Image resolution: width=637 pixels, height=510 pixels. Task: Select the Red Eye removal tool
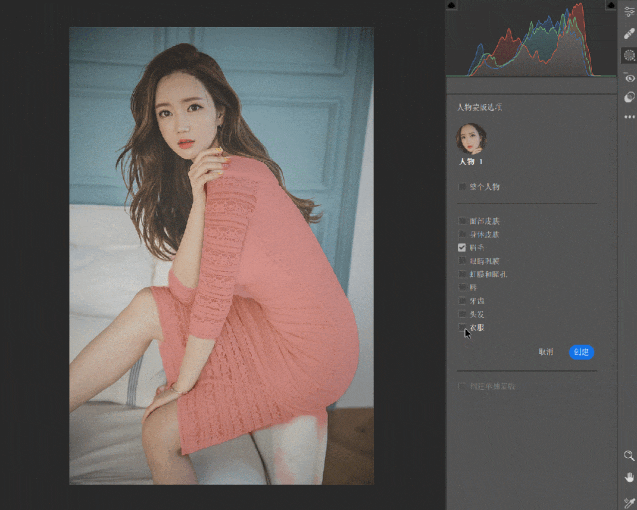[629, 77]
